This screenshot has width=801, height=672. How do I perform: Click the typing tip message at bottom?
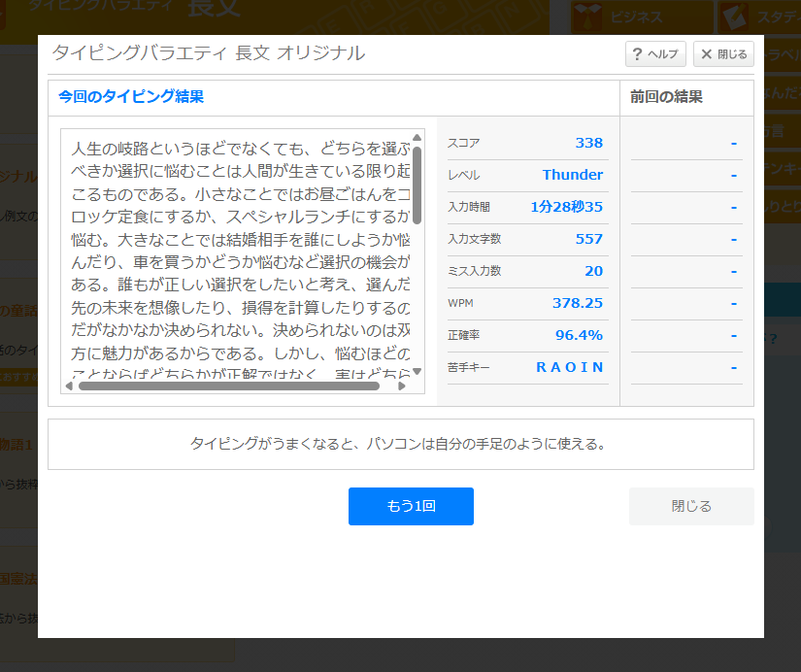pos(398,444)
